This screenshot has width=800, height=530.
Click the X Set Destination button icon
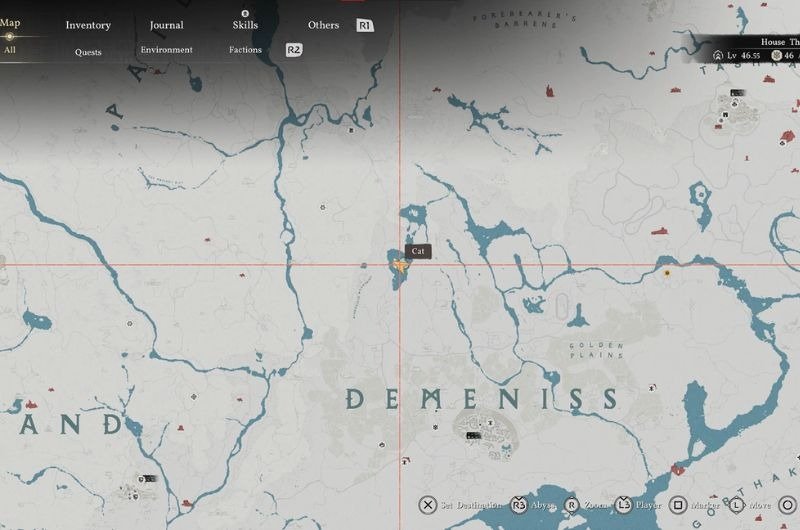coord(428,505)
